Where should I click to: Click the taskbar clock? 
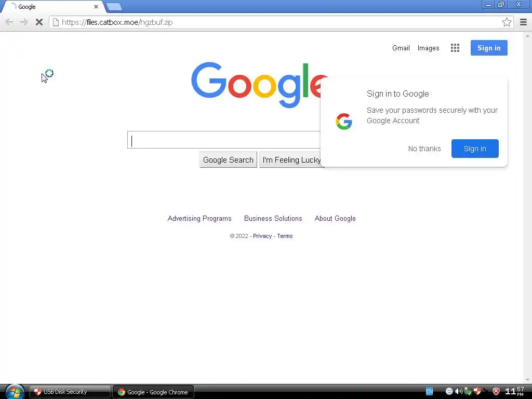(515, 392)
